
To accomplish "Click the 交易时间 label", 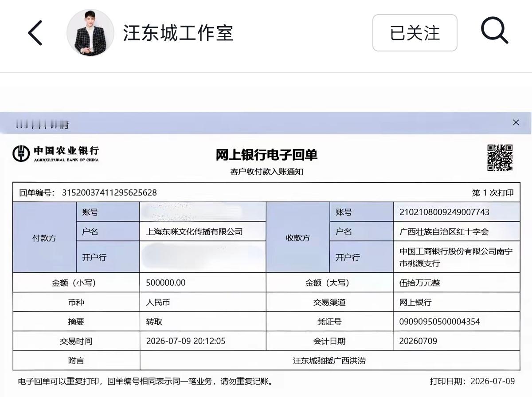I will 76,341.
